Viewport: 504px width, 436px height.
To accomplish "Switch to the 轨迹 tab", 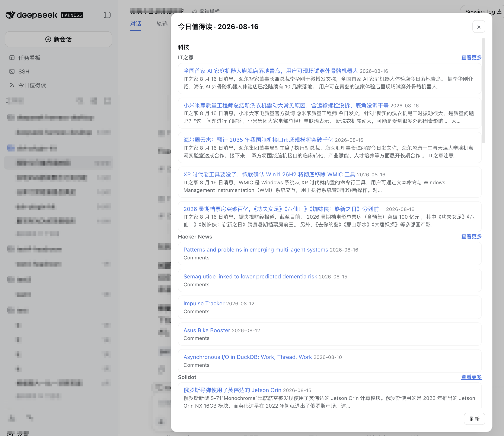I will pyautogui.click(x=162, y=24).
